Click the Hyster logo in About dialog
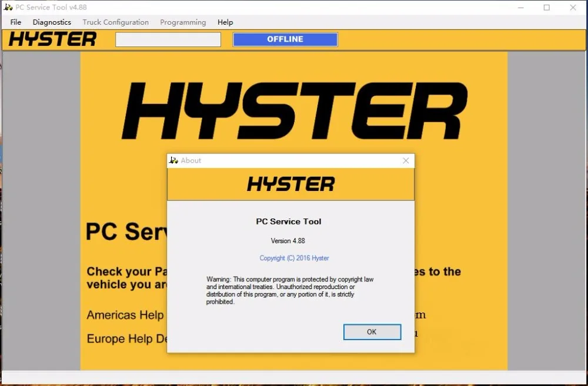The image size is (588, 386). (x=290, y=184)
